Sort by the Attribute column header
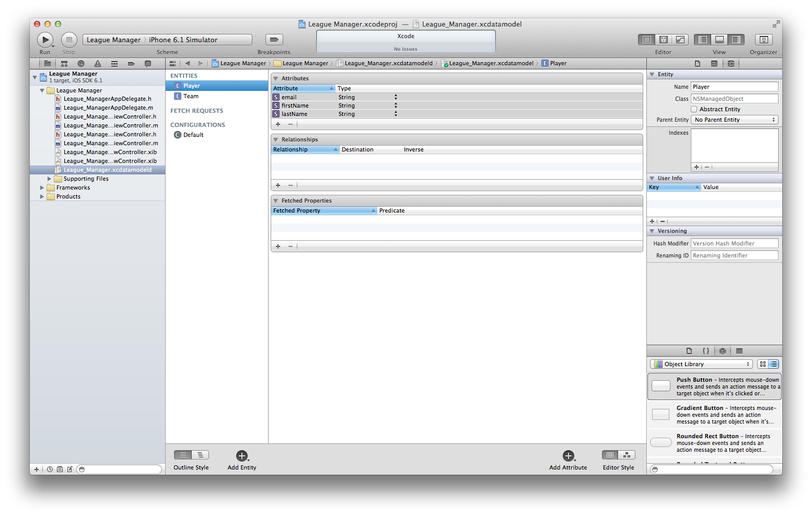The image size is (812, 516). 303,88
